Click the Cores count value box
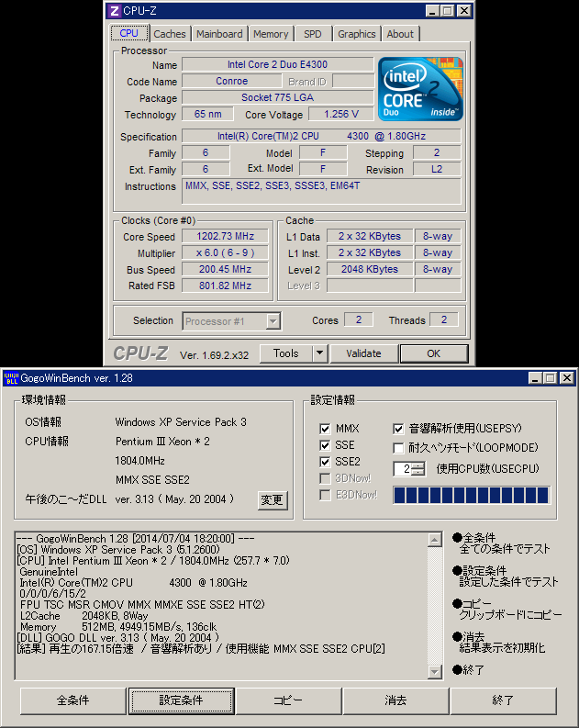Image resolution: width=579 pixels, height=728 pixels. (x=359, y=319)
